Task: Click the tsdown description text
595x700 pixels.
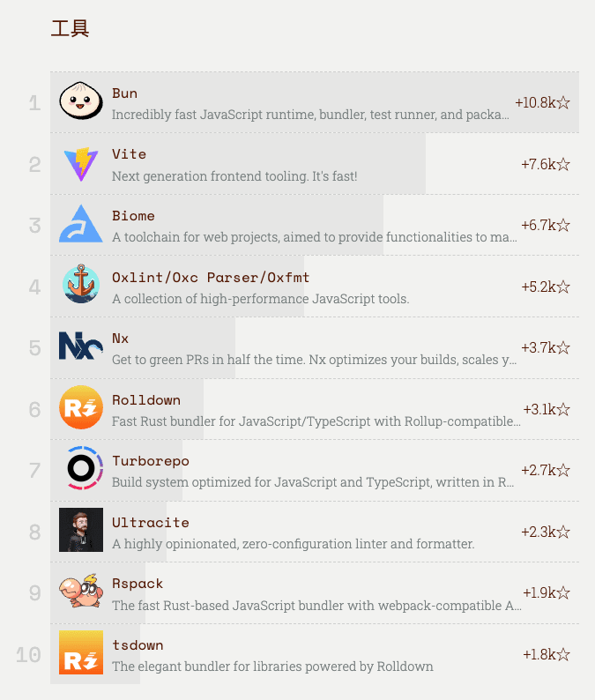Action: pos(272,666)
